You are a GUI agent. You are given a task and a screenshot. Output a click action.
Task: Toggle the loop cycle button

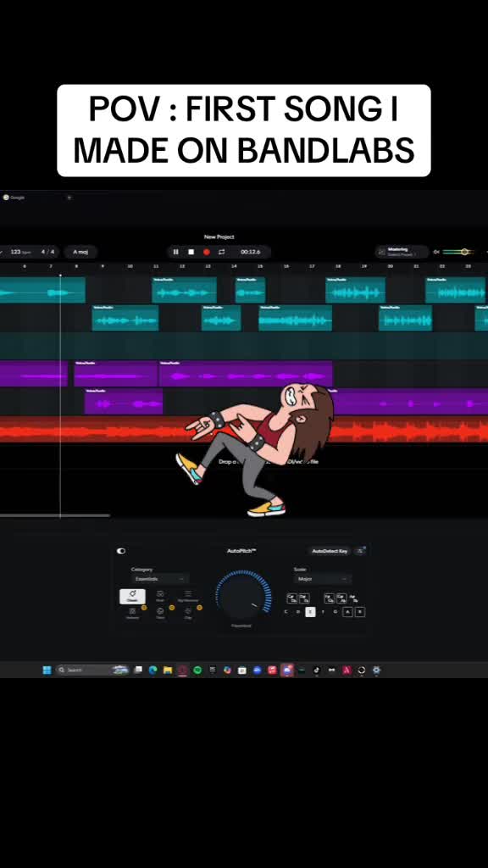pos(222,252)
